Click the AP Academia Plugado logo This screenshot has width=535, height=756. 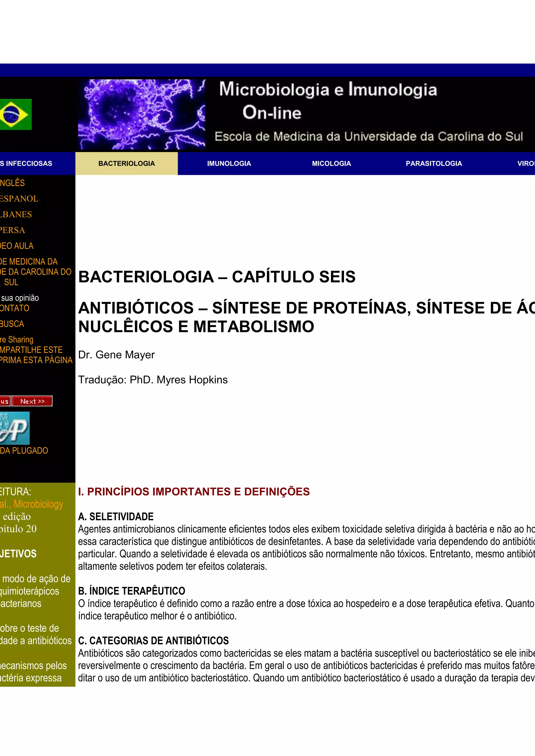click(14, 428)
